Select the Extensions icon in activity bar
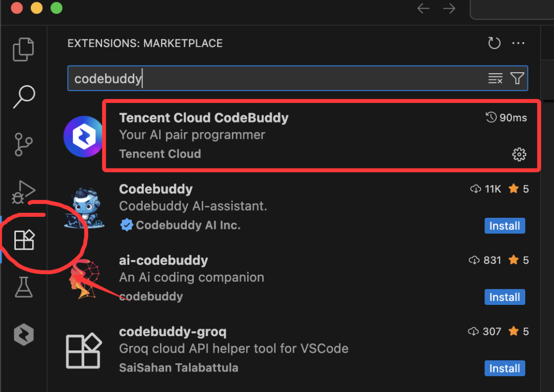This screenshot has width=554, height=392. [24, 240]
